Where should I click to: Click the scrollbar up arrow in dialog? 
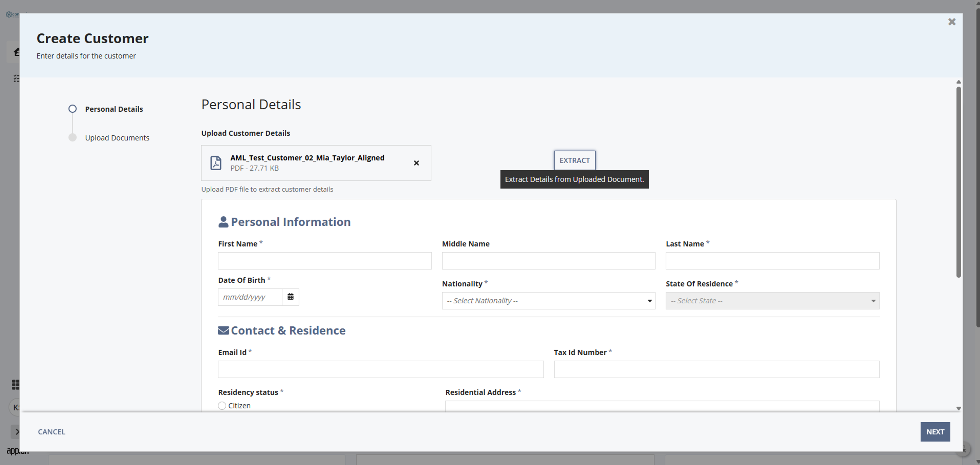[958, 82]
